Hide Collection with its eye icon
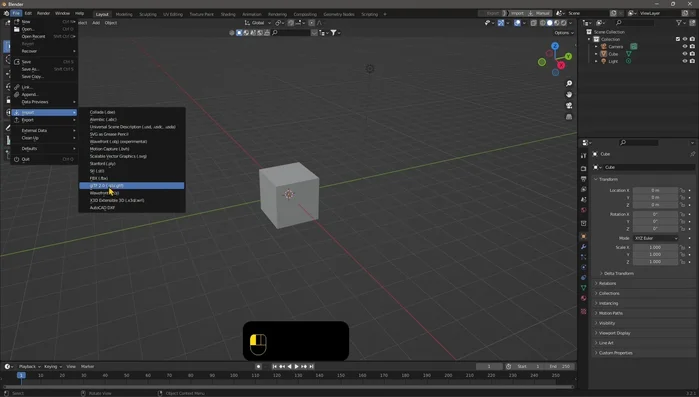 point(685,39)
